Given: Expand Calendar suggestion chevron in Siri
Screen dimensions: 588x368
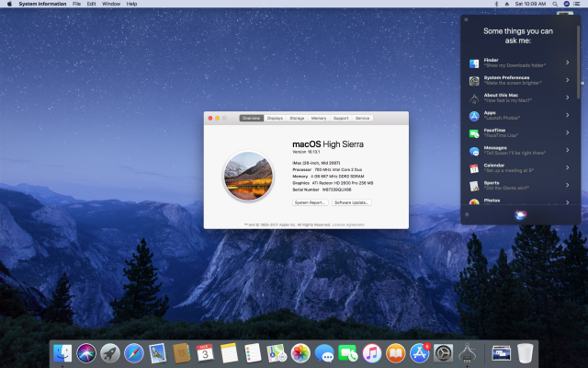Looking at the screenshot, I should [x=568, y=167].
